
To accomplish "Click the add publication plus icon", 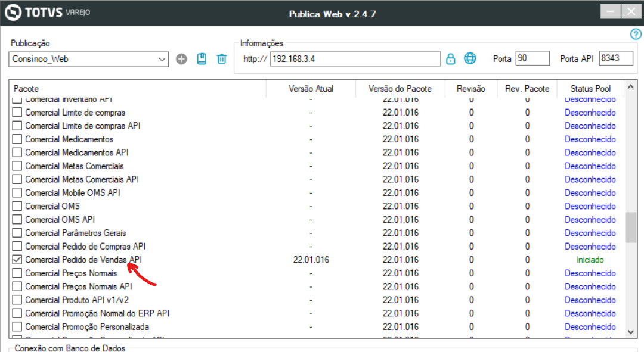I will tap(181, 59).
